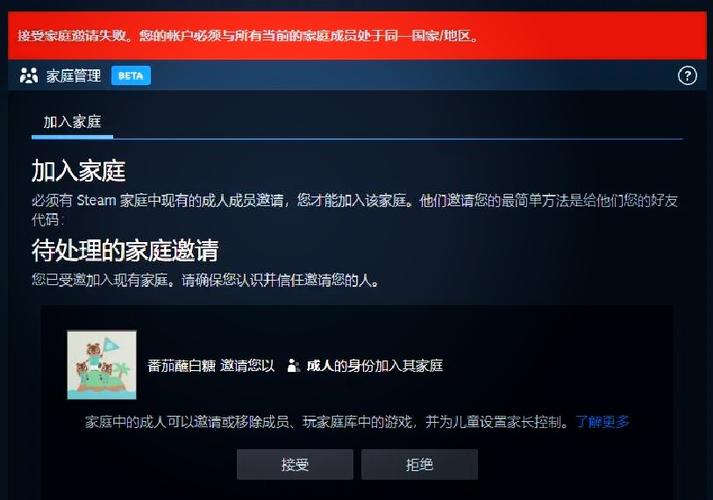Click the inviter's island avatar thumbnail
The width and height of the screenshot is (713, 500).
pyautogui.click(x=102, y=365)
